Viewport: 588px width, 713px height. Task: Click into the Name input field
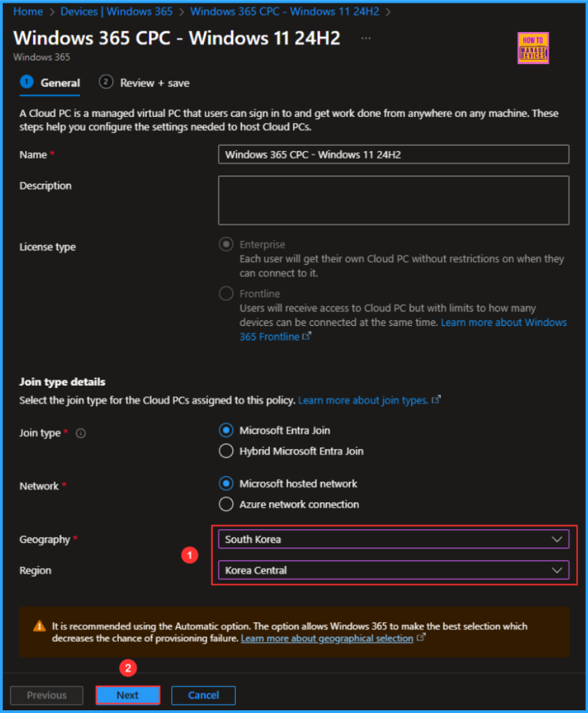[x=394, y=155]
